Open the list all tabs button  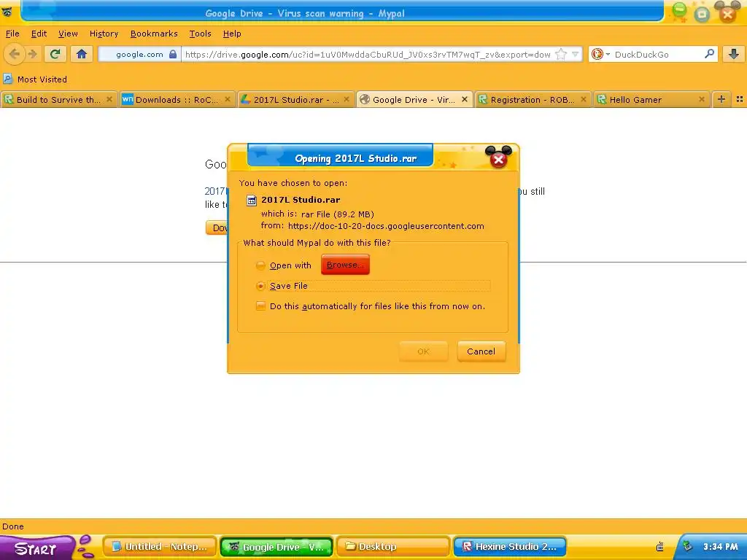(740, 99)
